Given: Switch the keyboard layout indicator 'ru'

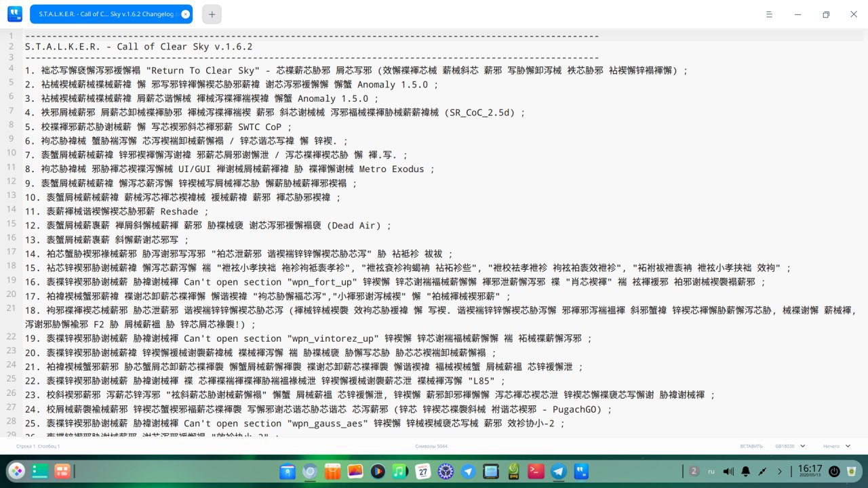Looking at the screenshot, I should pos(711,471).
